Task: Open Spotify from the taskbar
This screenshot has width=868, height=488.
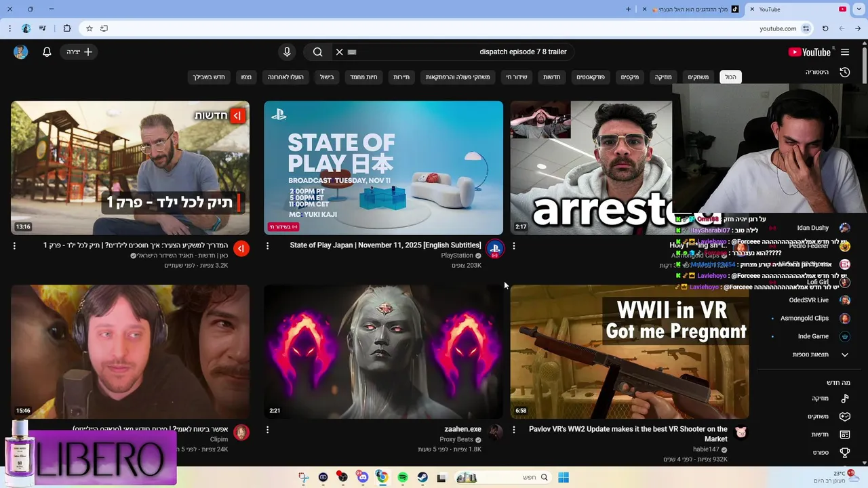Action: point(403,478)
